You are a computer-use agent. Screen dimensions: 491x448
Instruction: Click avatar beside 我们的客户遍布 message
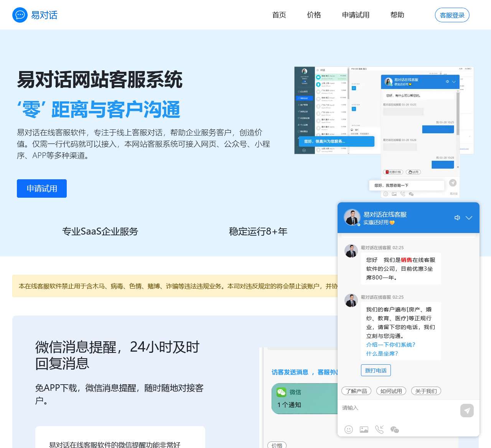point(351,300)
